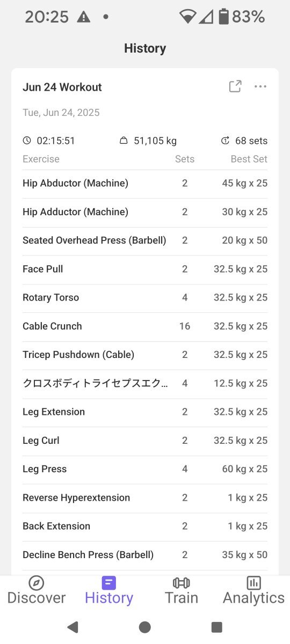
Task: Switch to the Analytics tab label
Action: [x=253, y=598]
